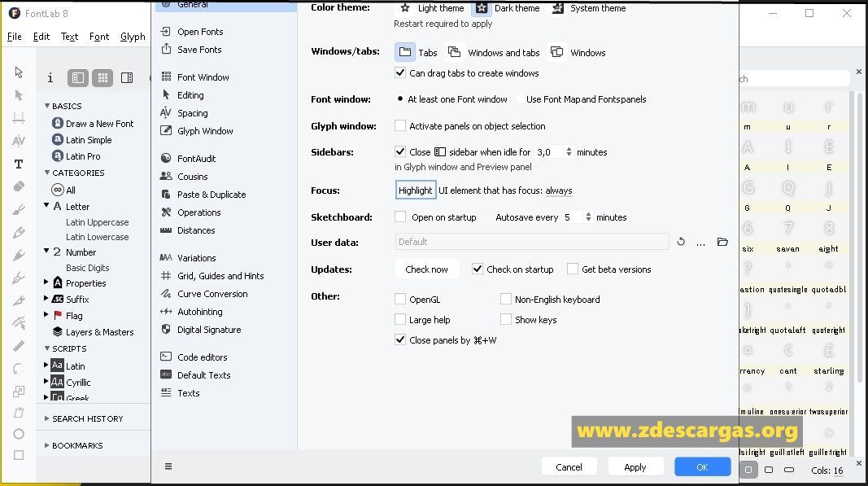The height and width of the screenshot is (486, 868).
Task: Expand the Suffix category
Action: 46,298
